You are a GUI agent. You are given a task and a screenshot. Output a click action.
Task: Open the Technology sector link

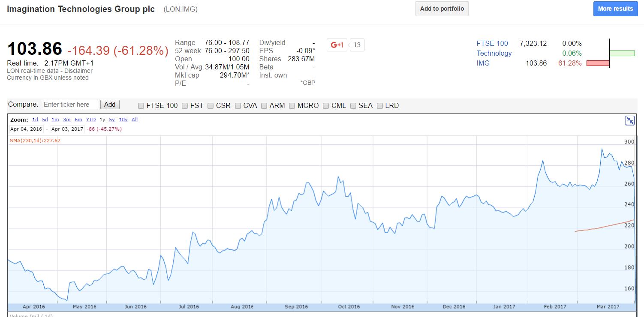point(494,53)
